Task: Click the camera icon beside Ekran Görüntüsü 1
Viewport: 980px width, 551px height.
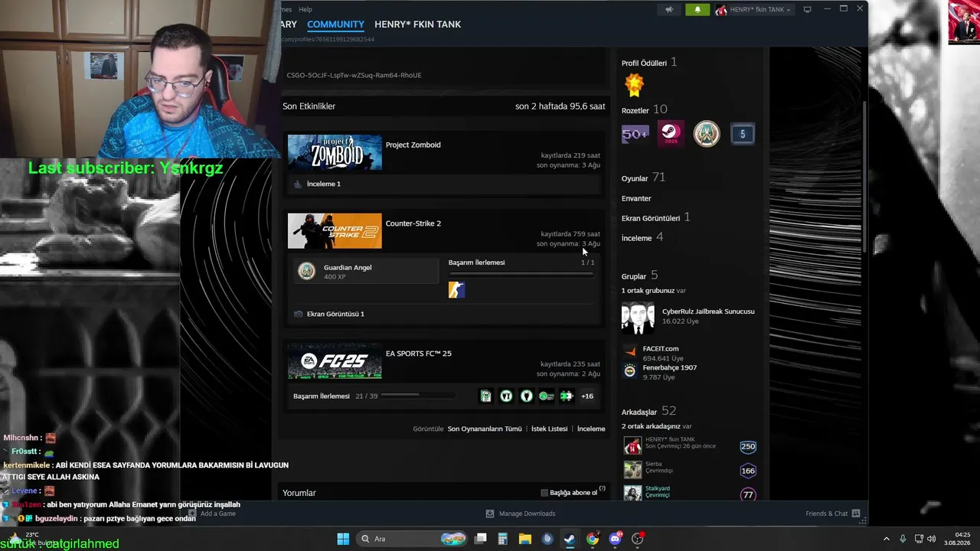Action: pos(299,314)
